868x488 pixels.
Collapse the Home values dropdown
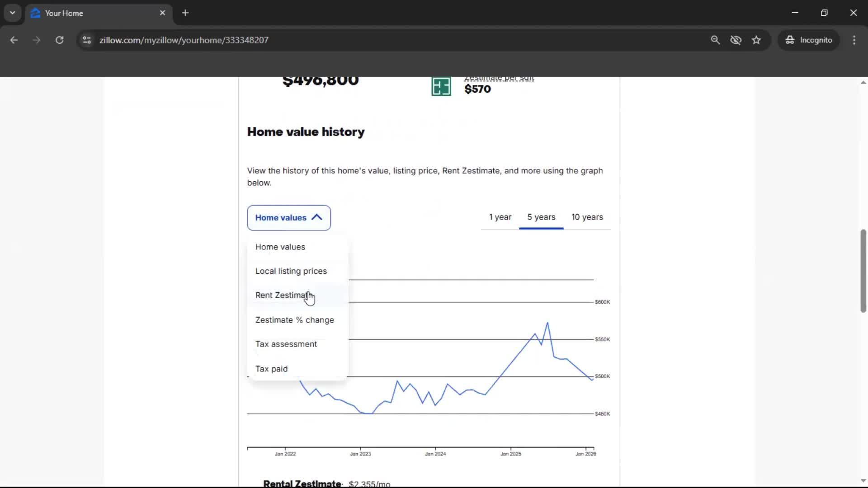[x=289, y=218]
